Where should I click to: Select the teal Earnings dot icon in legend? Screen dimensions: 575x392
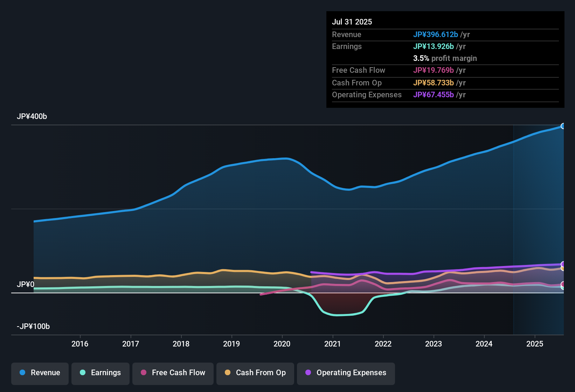[82, 373]
